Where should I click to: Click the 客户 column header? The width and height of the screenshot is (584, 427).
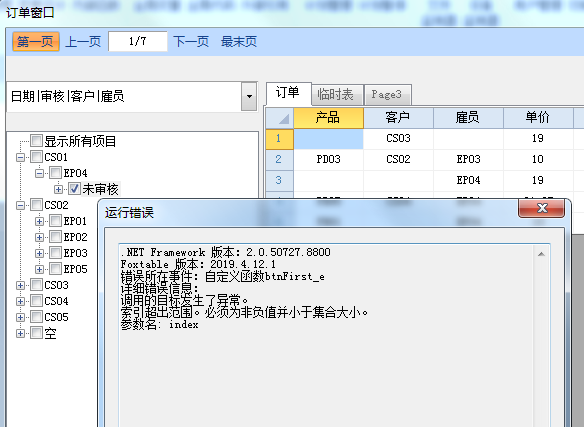pos(398,118)
